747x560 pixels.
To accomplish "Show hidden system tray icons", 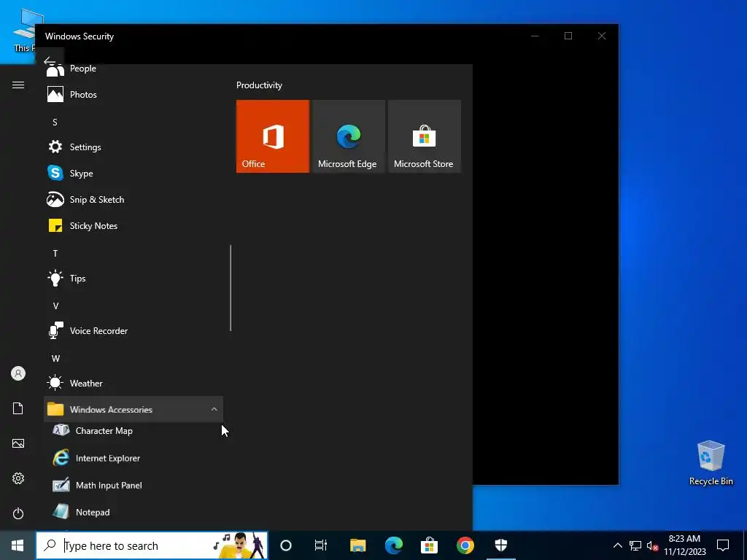I will [617, 545].
